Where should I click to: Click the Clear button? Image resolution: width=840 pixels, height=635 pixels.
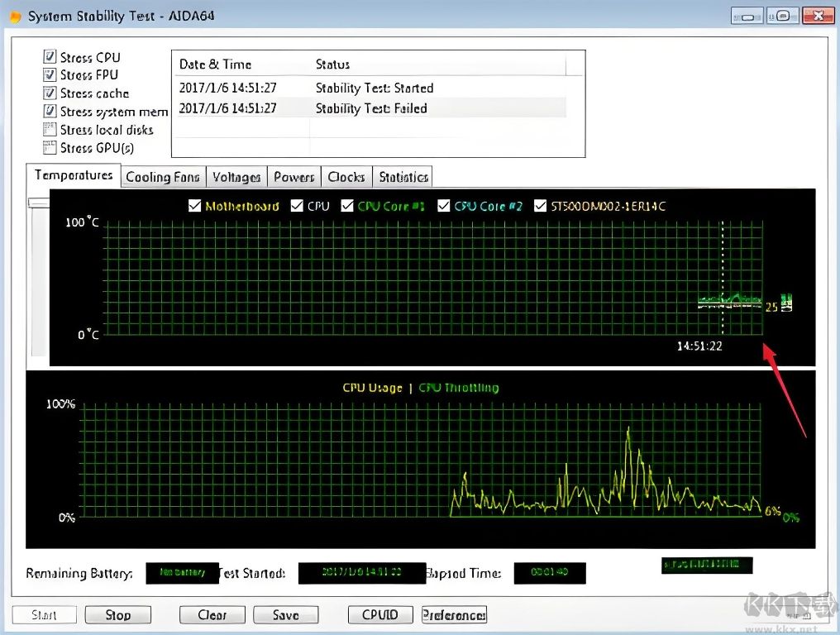pos(212,615)
